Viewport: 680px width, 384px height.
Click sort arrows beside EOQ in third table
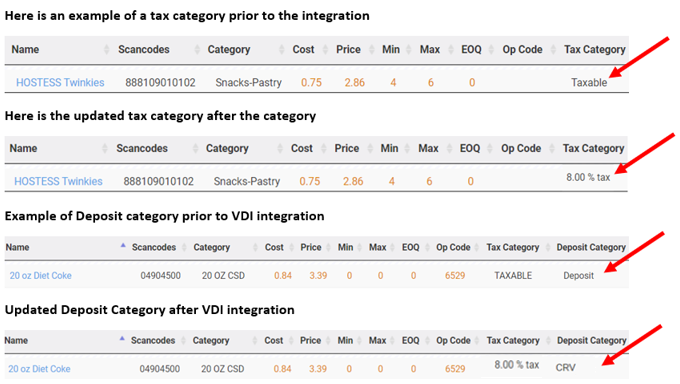point(427,247)
